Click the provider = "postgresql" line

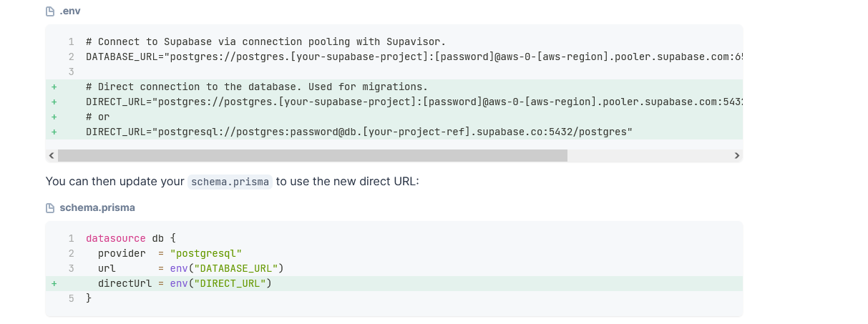click(170, 253)
